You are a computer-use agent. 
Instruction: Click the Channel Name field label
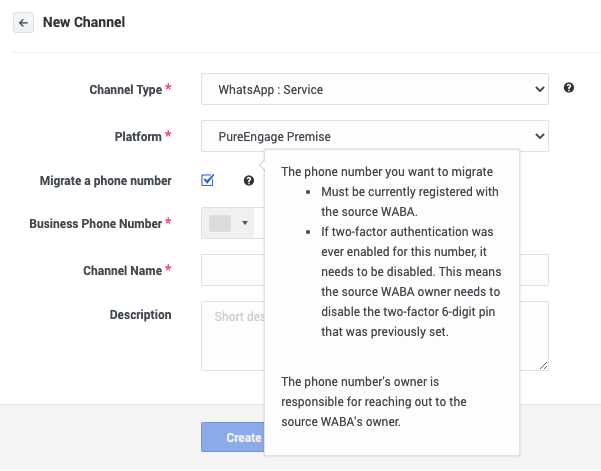[x=123, y=270]
